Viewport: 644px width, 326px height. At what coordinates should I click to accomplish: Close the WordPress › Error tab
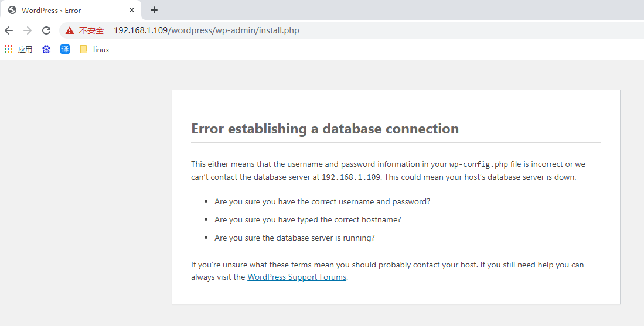pyautogui.click(x=132, y=11)
